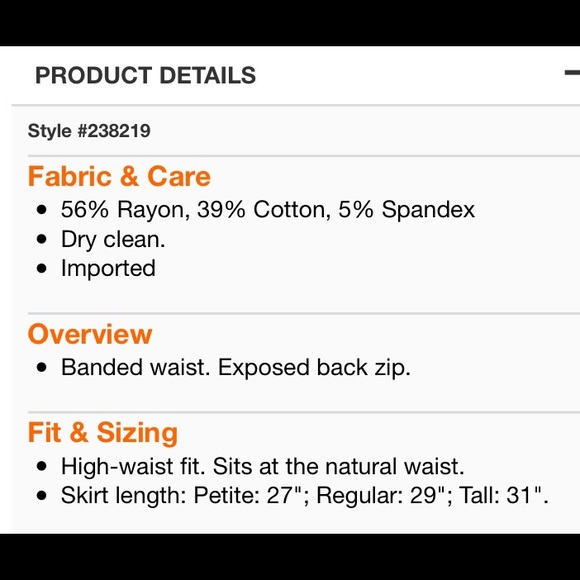Click the Skirt length measurements line
Viewport: 580px width, 580px height.
(x=304, y=495)
